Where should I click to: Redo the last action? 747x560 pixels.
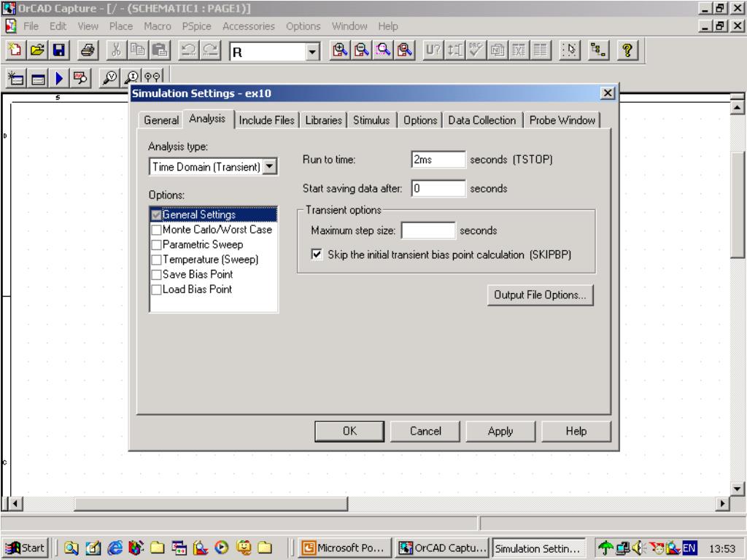(x=211, y=50)
